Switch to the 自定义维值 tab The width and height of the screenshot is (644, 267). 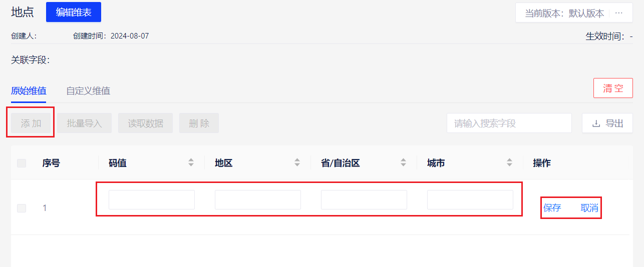point(88,91)
